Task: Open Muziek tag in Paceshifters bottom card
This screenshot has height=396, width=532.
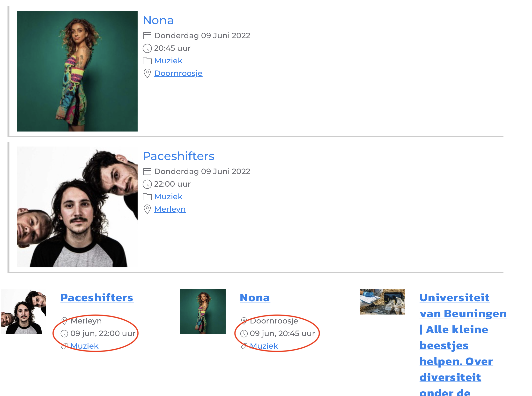Action: pyautogui.click(x=84, y=346)
